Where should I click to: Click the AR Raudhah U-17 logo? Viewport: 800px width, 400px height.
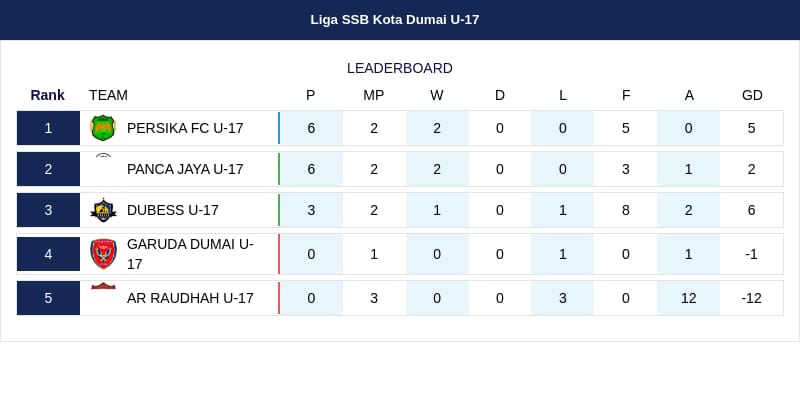click(103, 287)
